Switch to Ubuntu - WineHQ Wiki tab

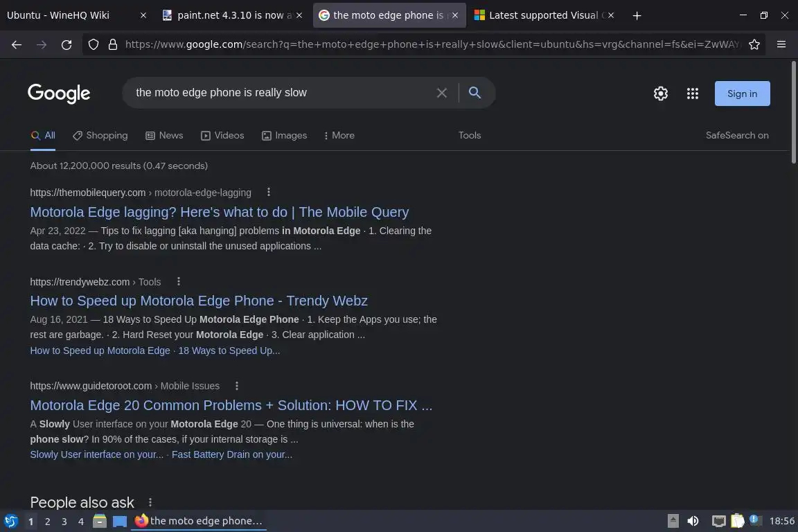(x=78, y=16)
